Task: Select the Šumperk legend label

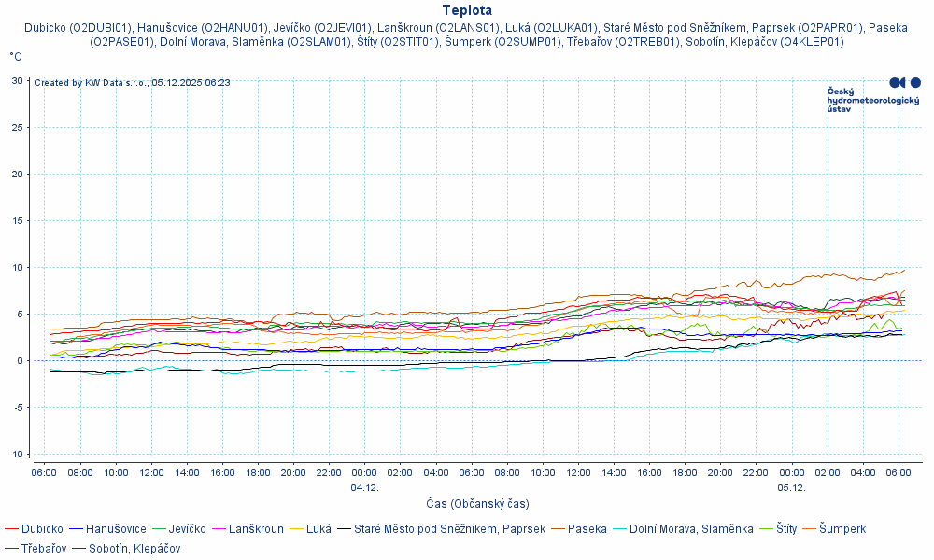Action: pyautogui.click(x=842, y=529)
